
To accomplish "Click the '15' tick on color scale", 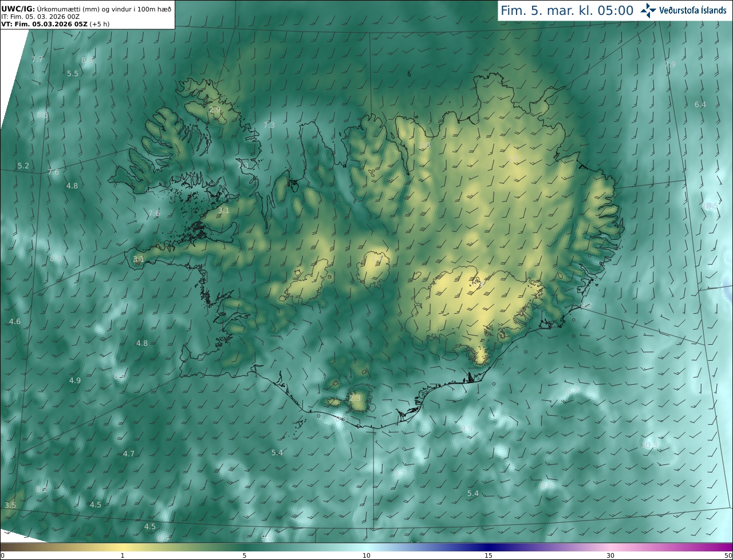I will pos(488,555).
